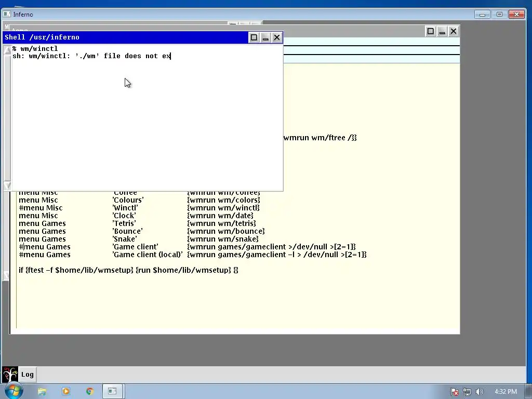Open the Inferno start menu tree icon
Viewport: 532px width, 399px height.
pyautogui.click(x=10, y=375)
